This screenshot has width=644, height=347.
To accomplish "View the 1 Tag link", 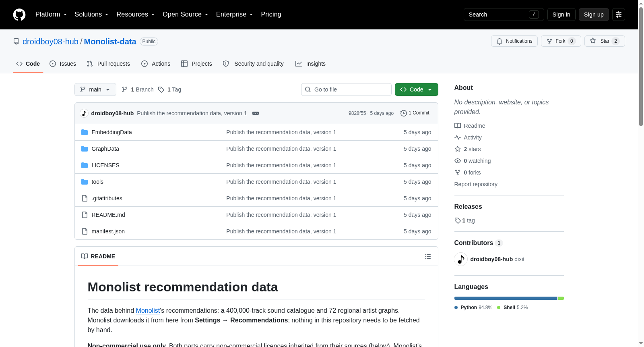I will [x=169, y=89].
